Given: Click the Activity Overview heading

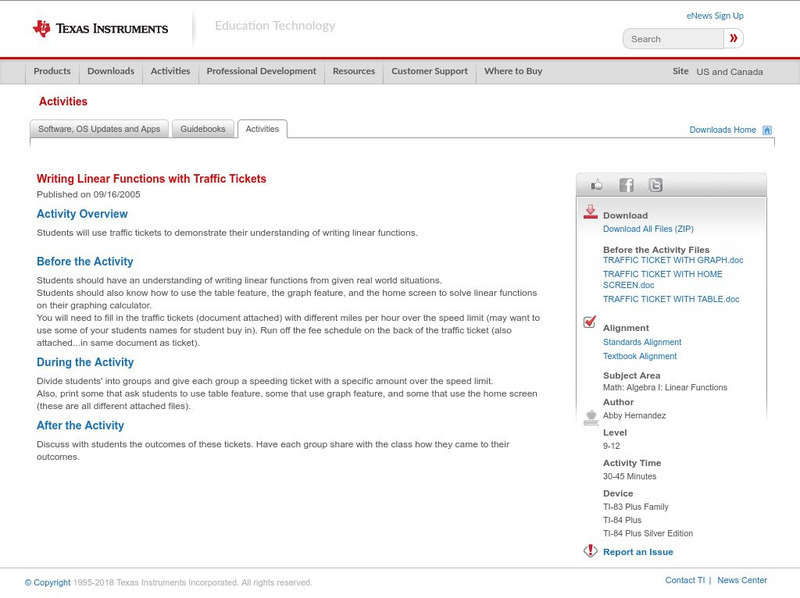Looking at the screenshot, I should [82, 214].
